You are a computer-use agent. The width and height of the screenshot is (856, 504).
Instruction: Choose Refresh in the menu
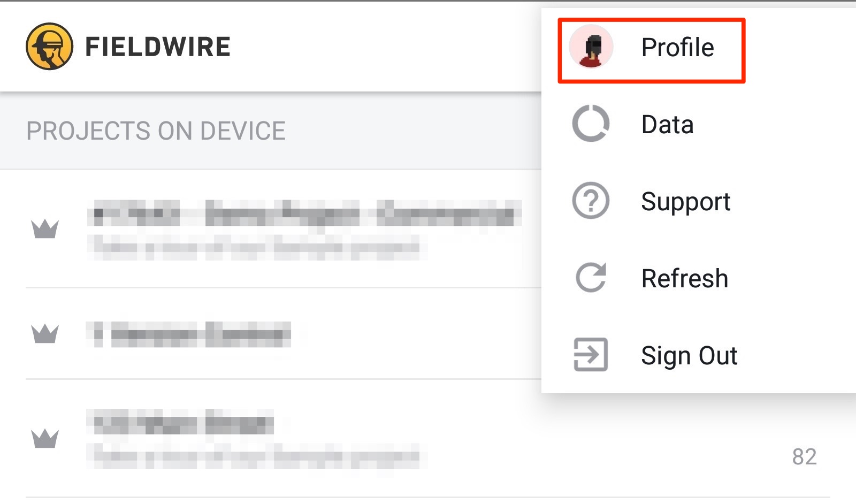[685, 277]
